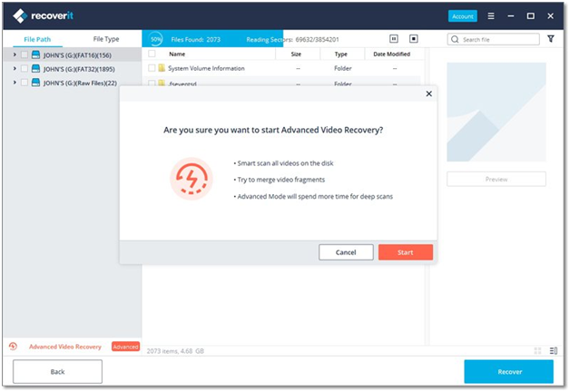Viewport: 570px width, 392px height.
Task: Expand the JOHN'S (G:)(FAT32) tree node
Action: pyautogui.click(x=14, y=68)
